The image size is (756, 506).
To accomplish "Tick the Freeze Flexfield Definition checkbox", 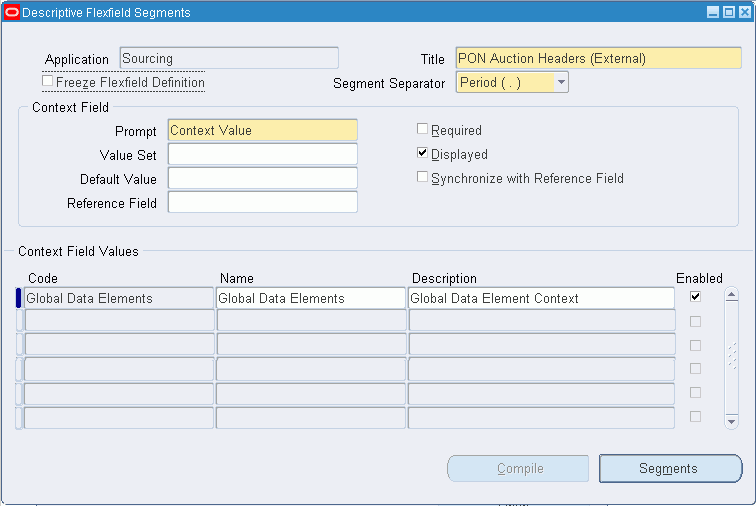I will 47,81.
